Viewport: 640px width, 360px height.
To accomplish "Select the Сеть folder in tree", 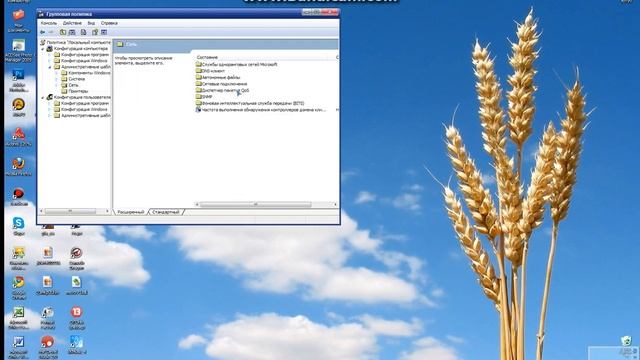I will click(70, 85).
